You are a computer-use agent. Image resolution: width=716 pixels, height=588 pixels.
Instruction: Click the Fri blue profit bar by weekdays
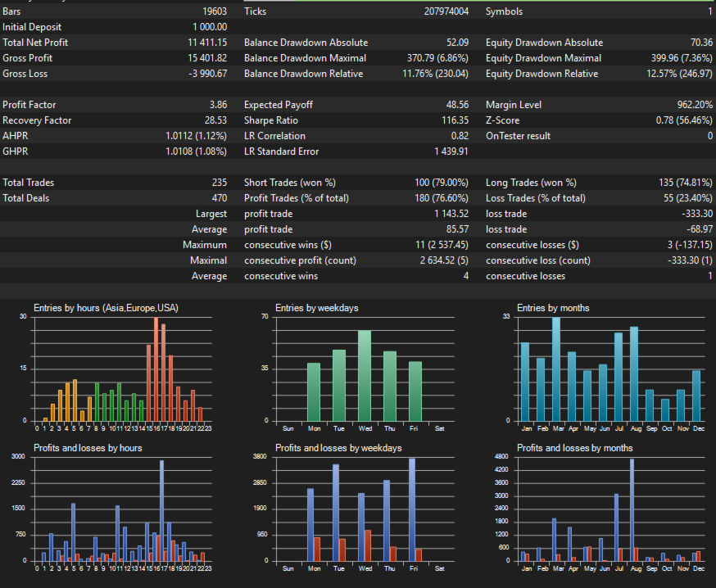(x=412, y=510)
